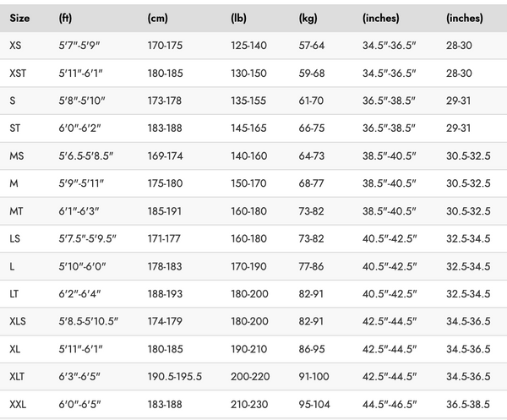The height and width of the screenshot is (420, 507).
Task: Click the 95-104 kg weight cell
Action: pyautogui.click(x=314, y=405)
